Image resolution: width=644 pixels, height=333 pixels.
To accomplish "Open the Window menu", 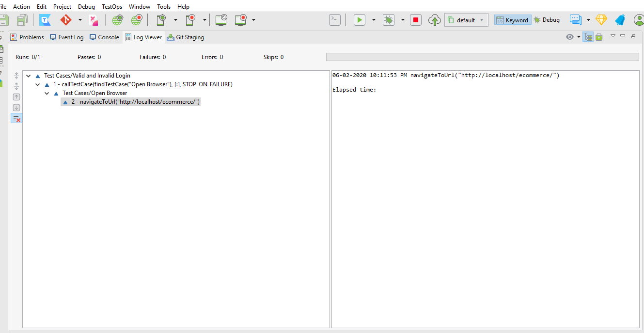I will [x=140, y=7].
